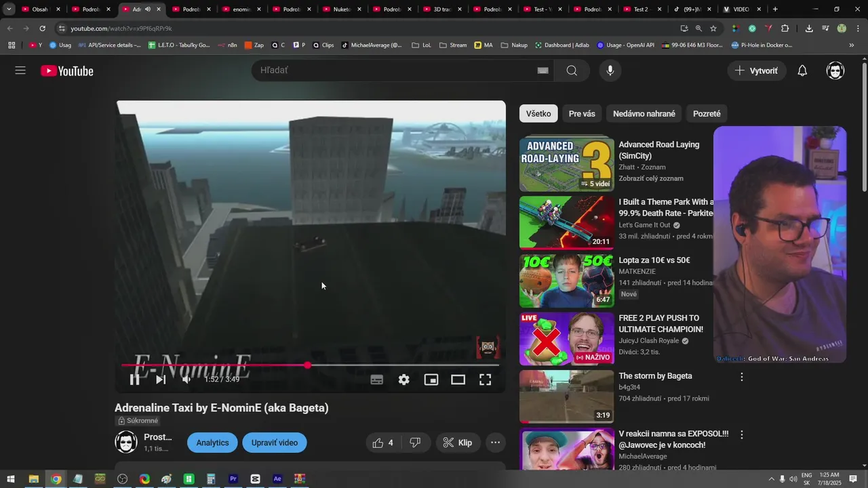This screenshot has height=488, width=868.
Task: Open Premiere Pro from the taskbar
Action: coord(233,479)
